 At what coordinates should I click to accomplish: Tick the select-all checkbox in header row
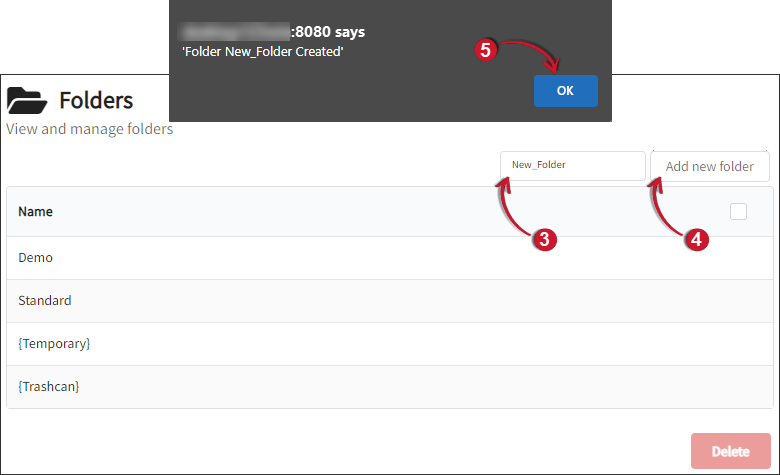[738, 211]
